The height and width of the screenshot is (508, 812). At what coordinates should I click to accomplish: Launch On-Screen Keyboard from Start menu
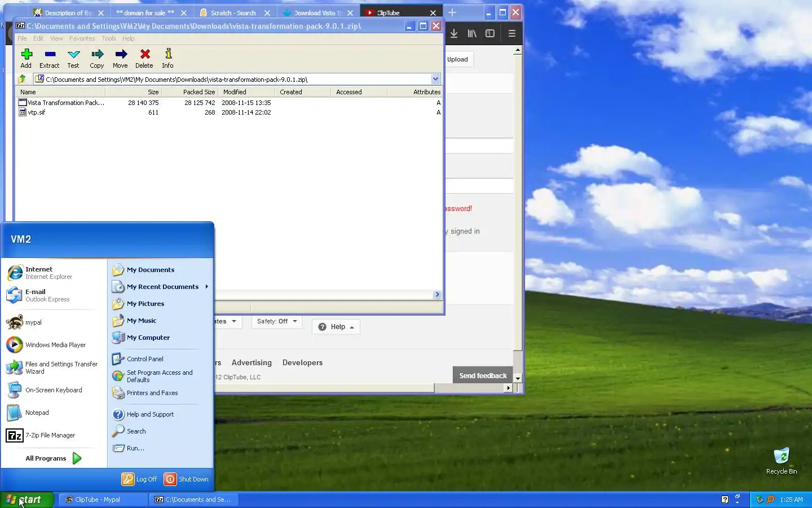pyautogui.click(x=55, y=390)
